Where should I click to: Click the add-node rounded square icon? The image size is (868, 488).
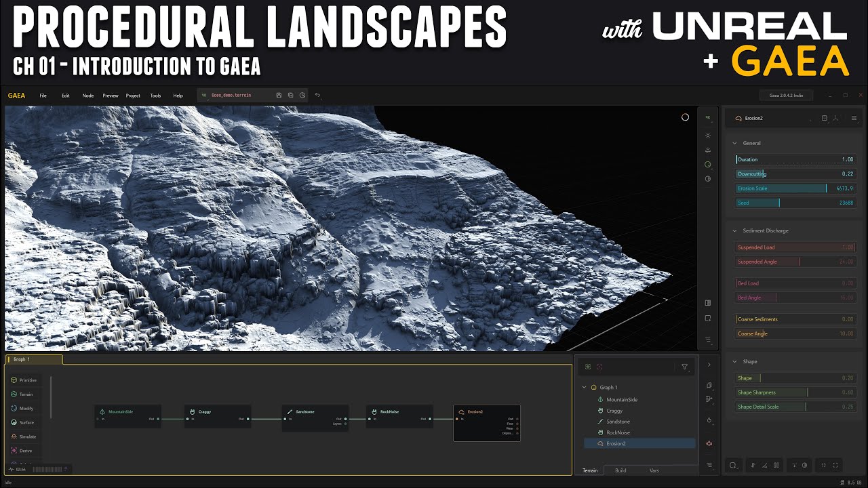click(x=733, y=465)
